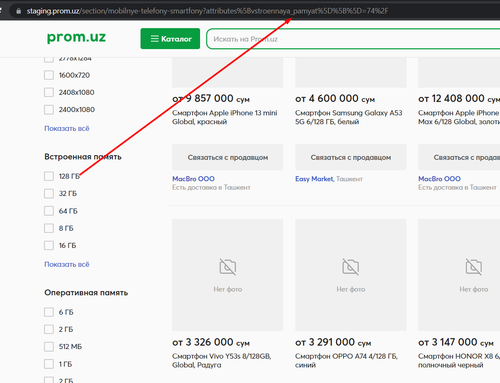Viewport: 500px width, 383px height.
Task: Check the 32 ГБ storage filter
Action: click(x=49, y=193)
